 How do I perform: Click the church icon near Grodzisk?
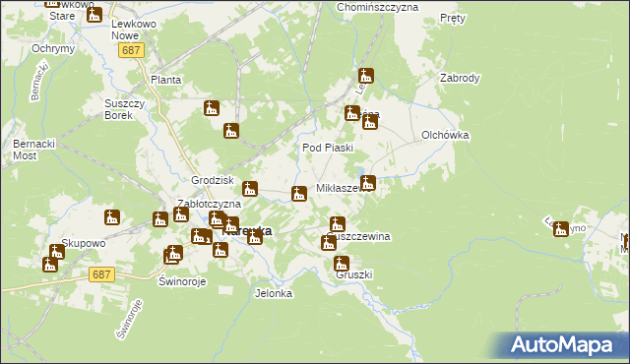[x=250, y=189]
